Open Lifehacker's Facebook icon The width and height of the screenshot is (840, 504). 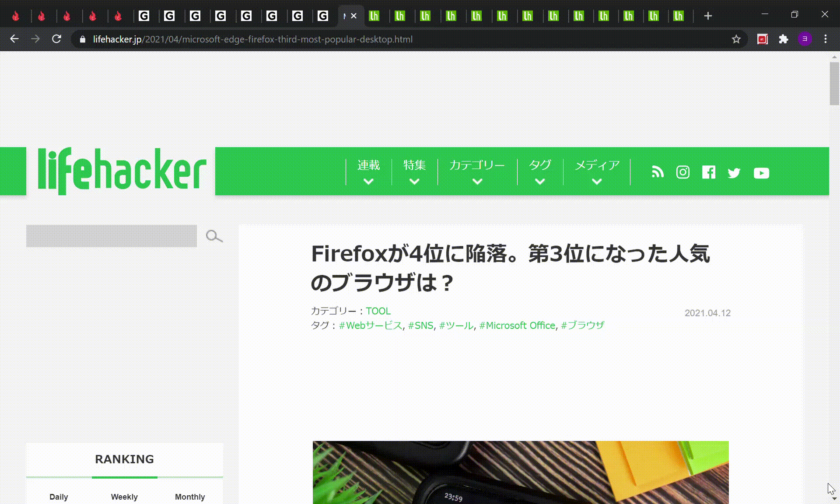click(x=708, y=172)
